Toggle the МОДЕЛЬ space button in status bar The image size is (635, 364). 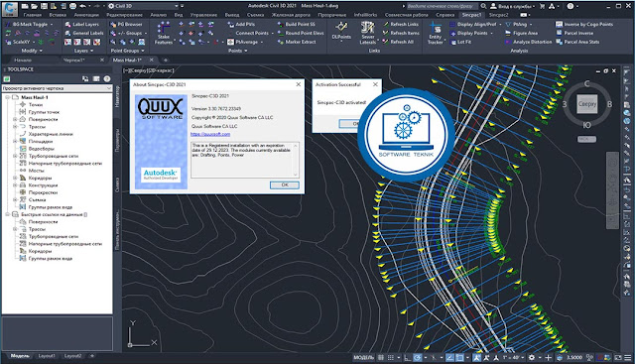364,357
